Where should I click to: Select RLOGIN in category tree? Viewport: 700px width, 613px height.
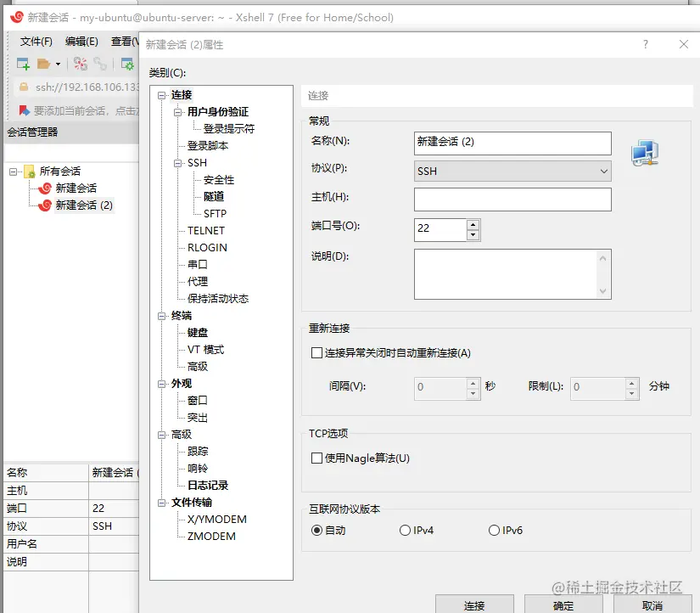coord(207,248)
